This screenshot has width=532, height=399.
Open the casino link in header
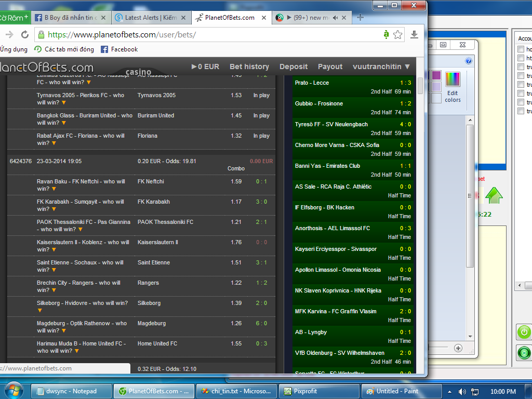click(x=138, y=72)
